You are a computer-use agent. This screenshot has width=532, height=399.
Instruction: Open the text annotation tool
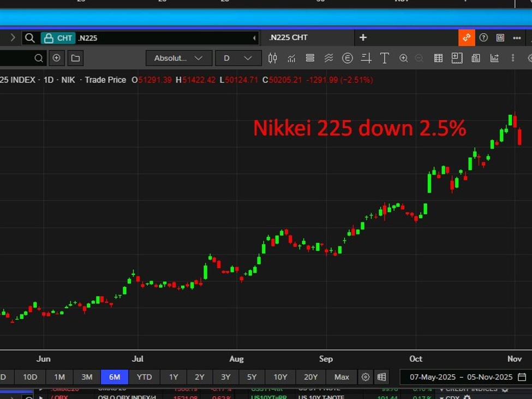(385, 58)
